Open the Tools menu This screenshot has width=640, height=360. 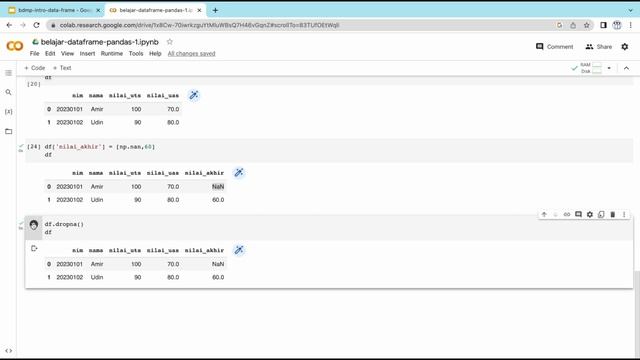(136, 53)
